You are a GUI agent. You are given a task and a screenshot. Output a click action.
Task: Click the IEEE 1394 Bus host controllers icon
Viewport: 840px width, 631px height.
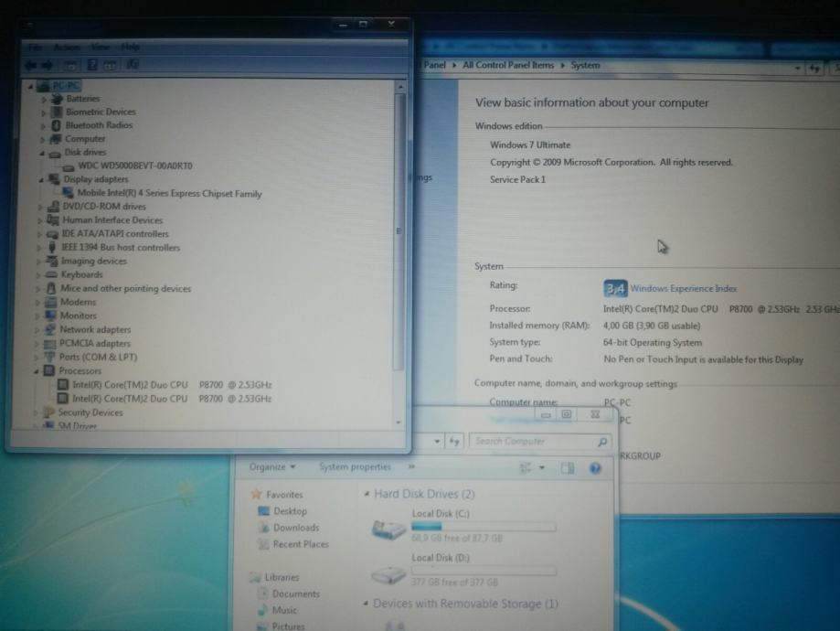[52, 248]
